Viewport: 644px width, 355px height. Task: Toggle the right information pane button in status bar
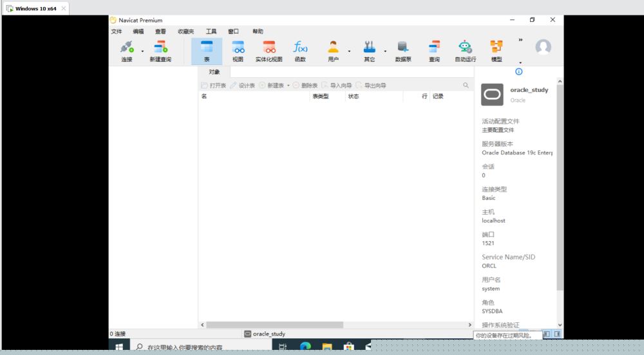(557, 334)
